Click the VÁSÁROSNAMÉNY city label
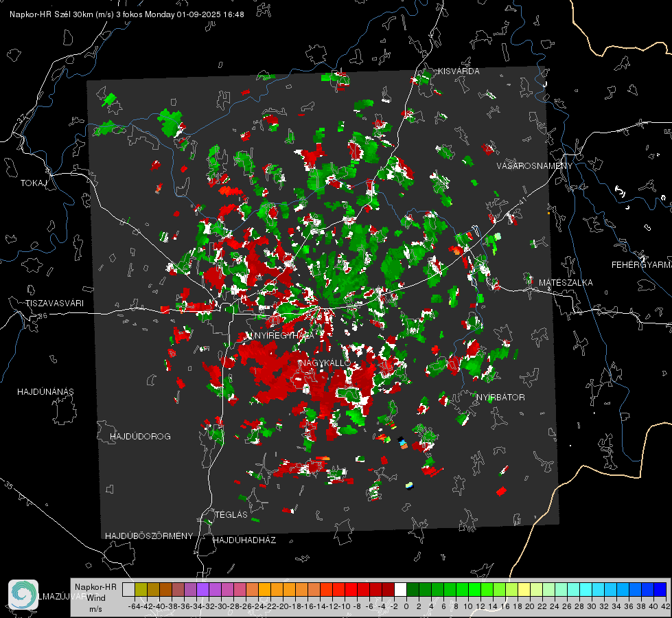This screenshot has height=618, width=672. coord(535,166)
